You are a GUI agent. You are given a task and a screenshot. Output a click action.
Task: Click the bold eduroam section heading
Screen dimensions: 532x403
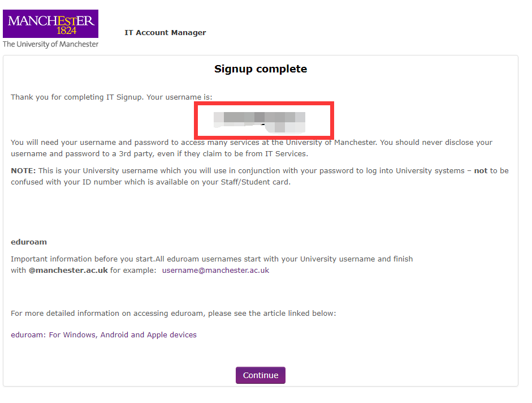29,242
